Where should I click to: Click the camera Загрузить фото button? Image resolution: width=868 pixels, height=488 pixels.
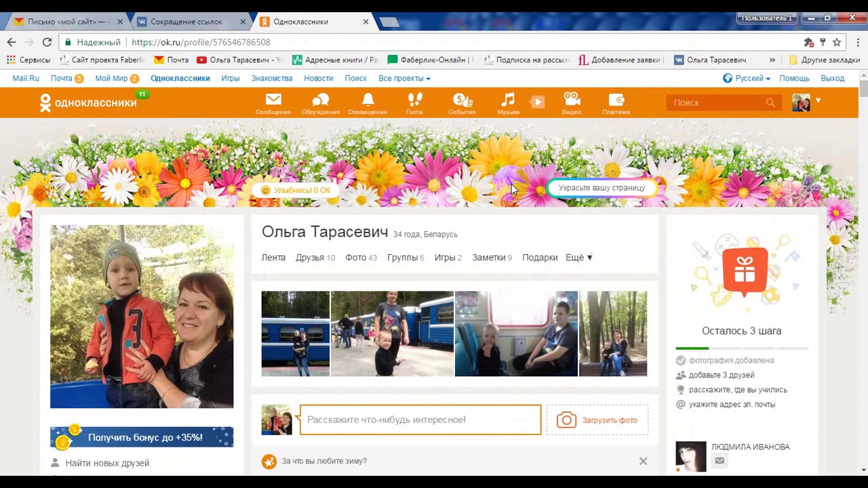coord(597,420)
